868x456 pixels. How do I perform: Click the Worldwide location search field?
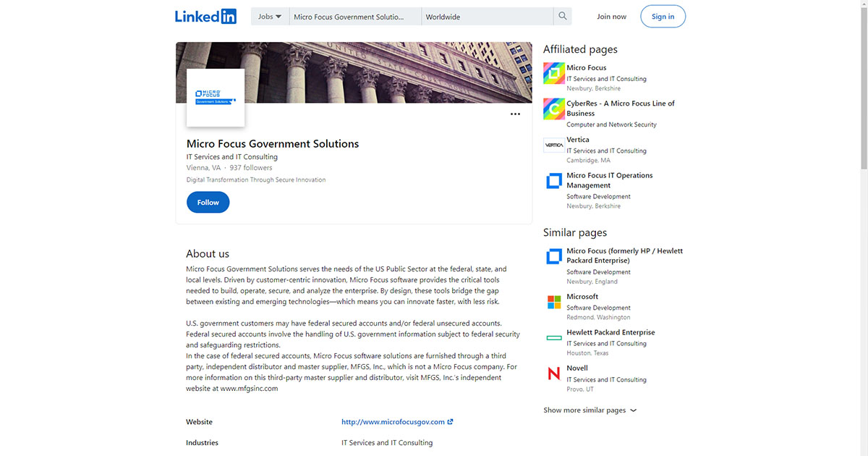pyautogui.click(x=488, y=17)
